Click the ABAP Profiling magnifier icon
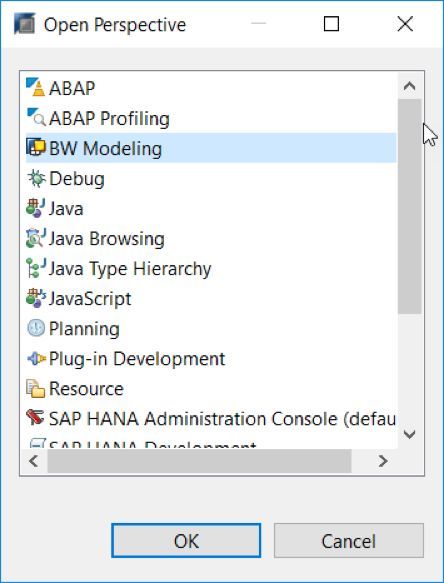 [36, 118]
